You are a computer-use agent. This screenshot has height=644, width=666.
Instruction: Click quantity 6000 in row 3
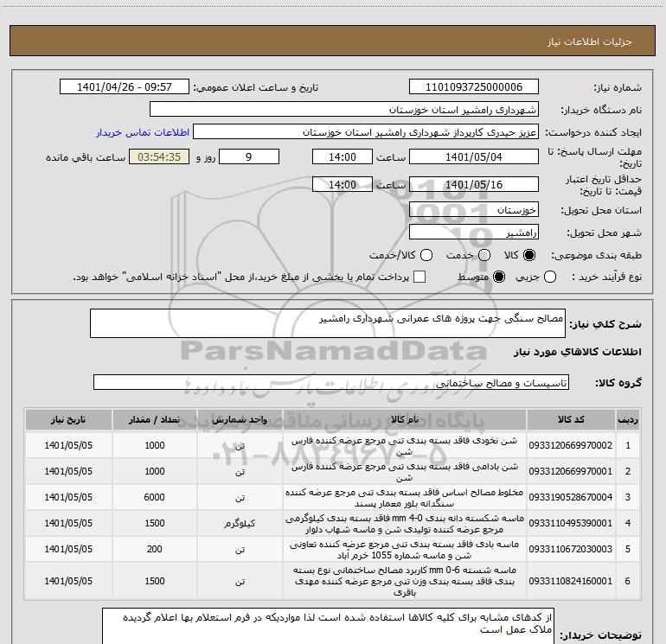(x=154, y=497)
